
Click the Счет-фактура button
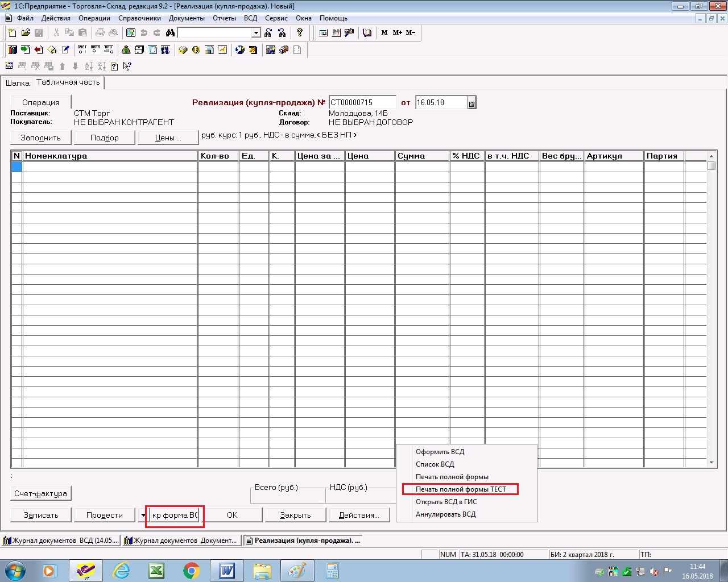(41, 493)
